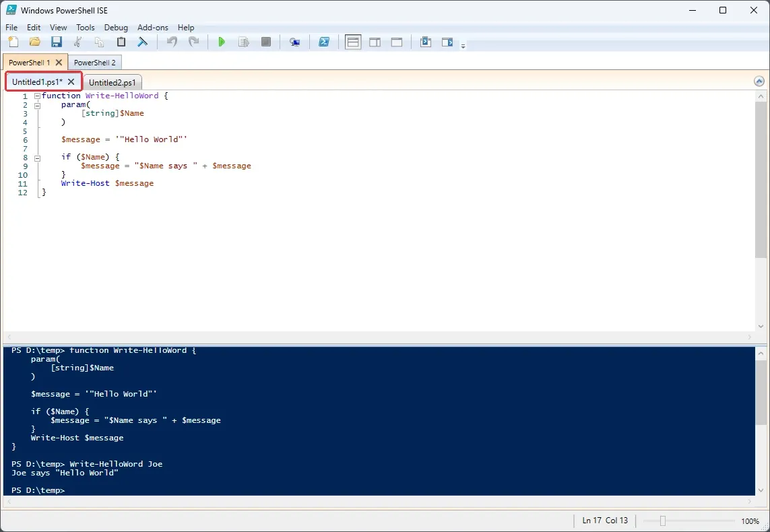
Task: Copy selection using the Copy icon
Action: coord(99,42)
